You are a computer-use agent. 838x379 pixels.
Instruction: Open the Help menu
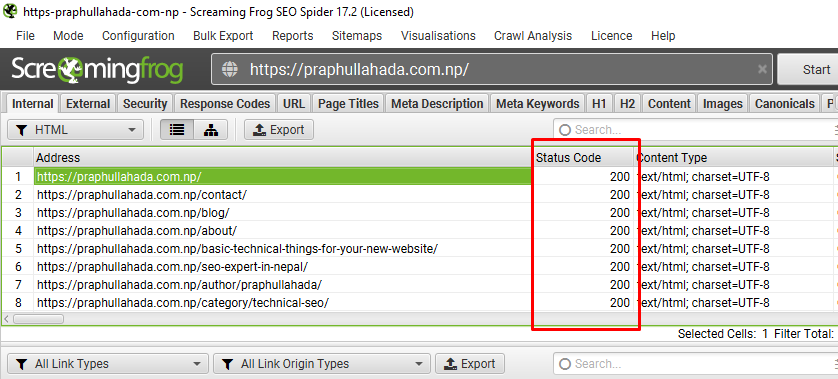pos(663,36)
